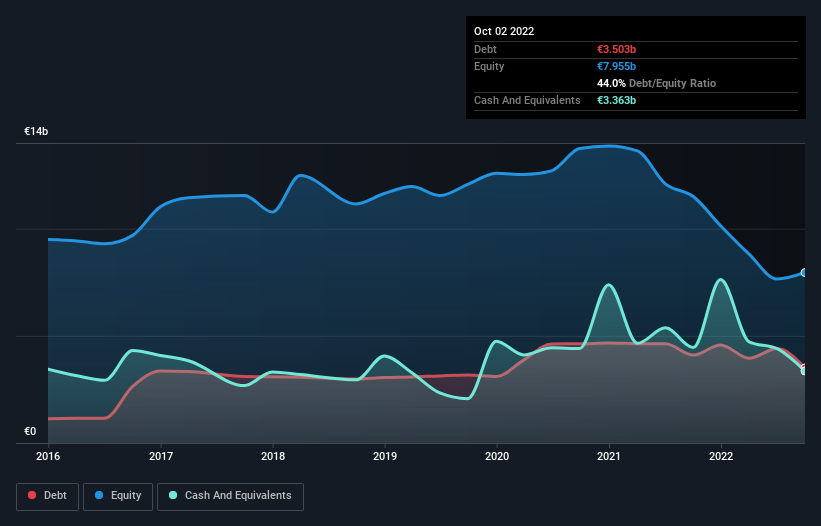Click the €14b y-axis label
The image size is (821, 526).
click(36, 131)
